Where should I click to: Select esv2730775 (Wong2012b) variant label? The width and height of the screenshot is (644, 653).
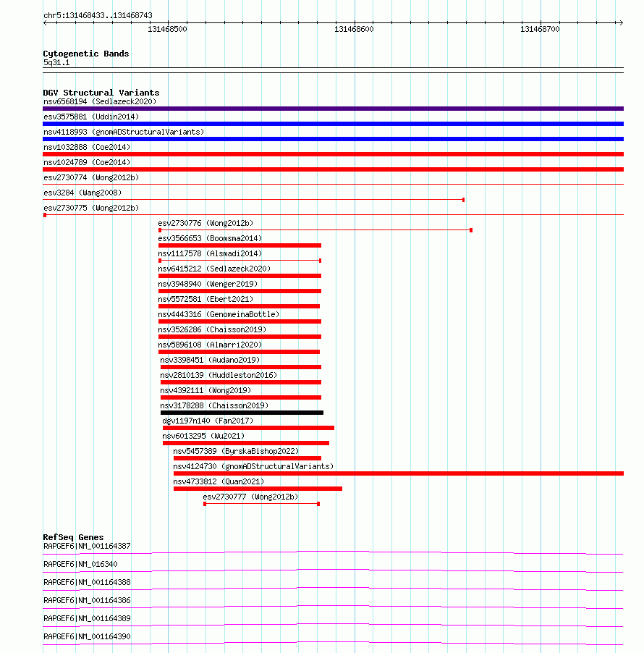(x=91, y=208)
